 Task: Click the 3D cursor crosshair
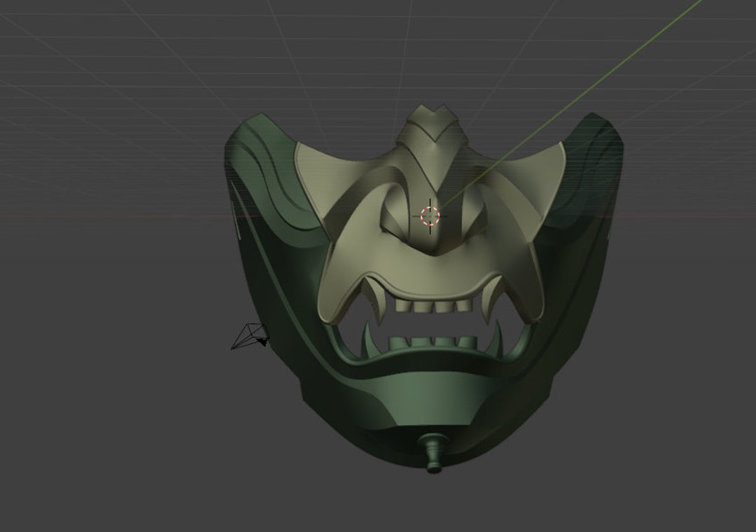430,216
